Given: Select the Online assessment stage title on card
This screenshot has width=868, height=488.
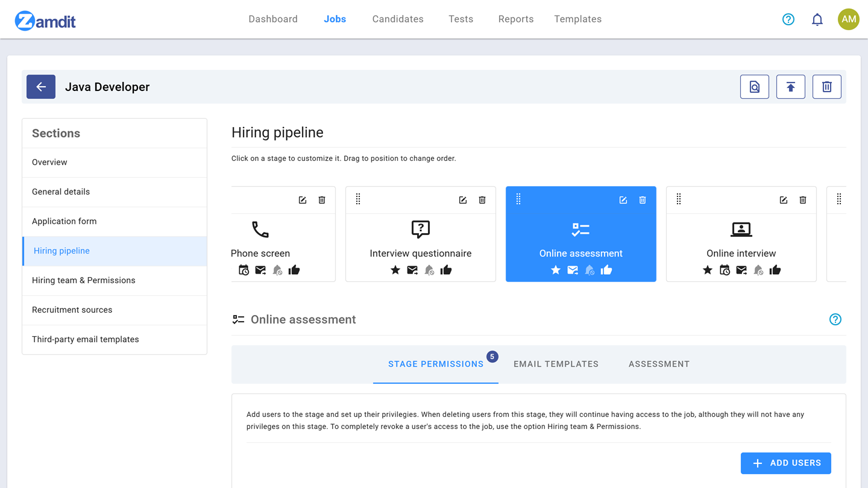Looking at the screenshot, I should (581, 254).
